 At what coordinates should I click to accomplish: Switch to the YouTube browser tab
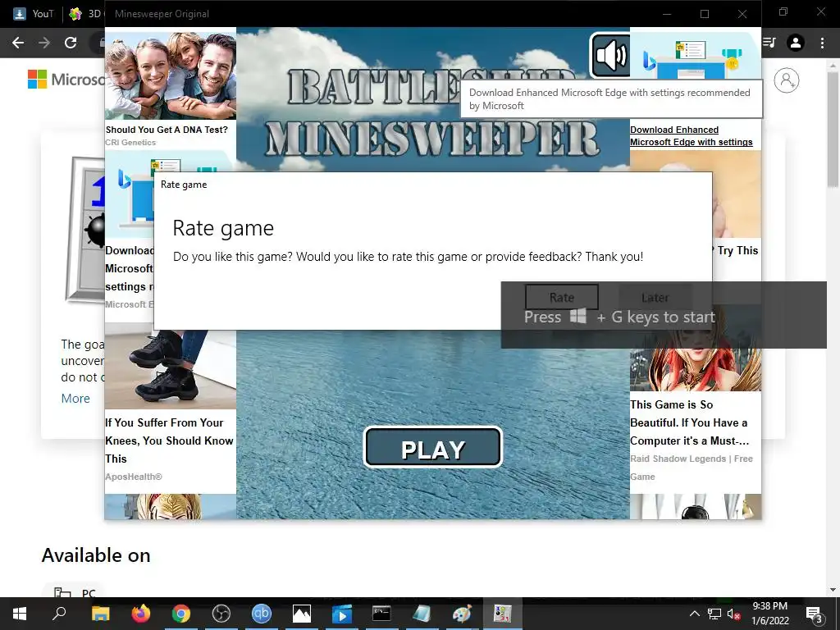coord(34,14)
